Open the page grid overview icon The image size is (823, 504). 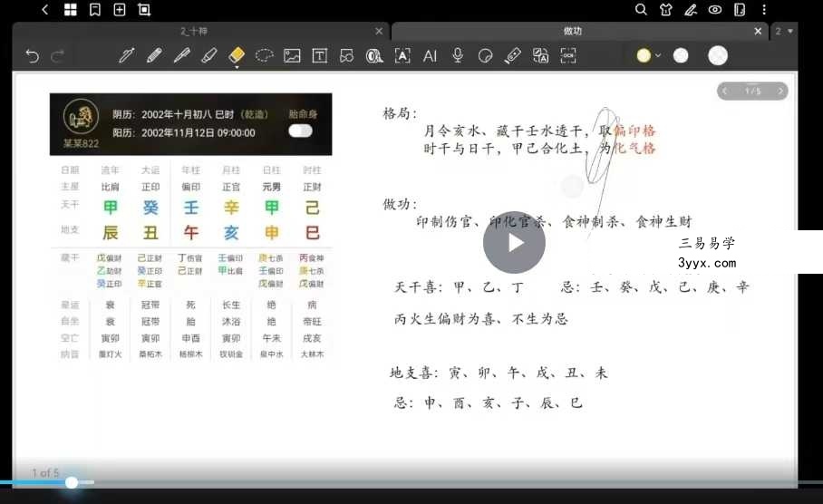[x=71, y=9]
